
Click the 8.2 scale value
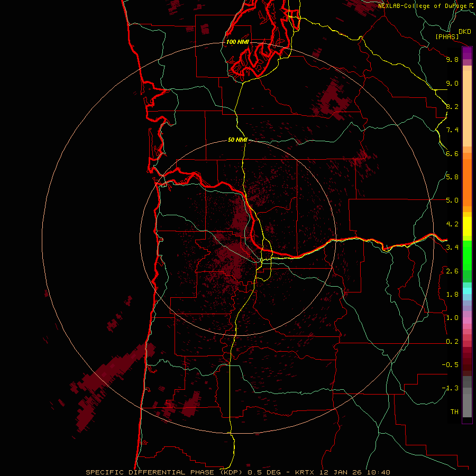tap(452, 106)
